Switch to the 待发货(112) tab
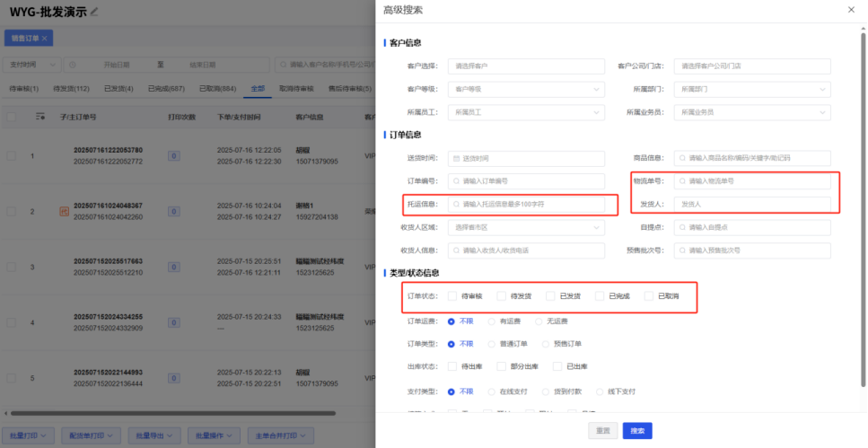The image size is (868, 448). click(72, 89)
